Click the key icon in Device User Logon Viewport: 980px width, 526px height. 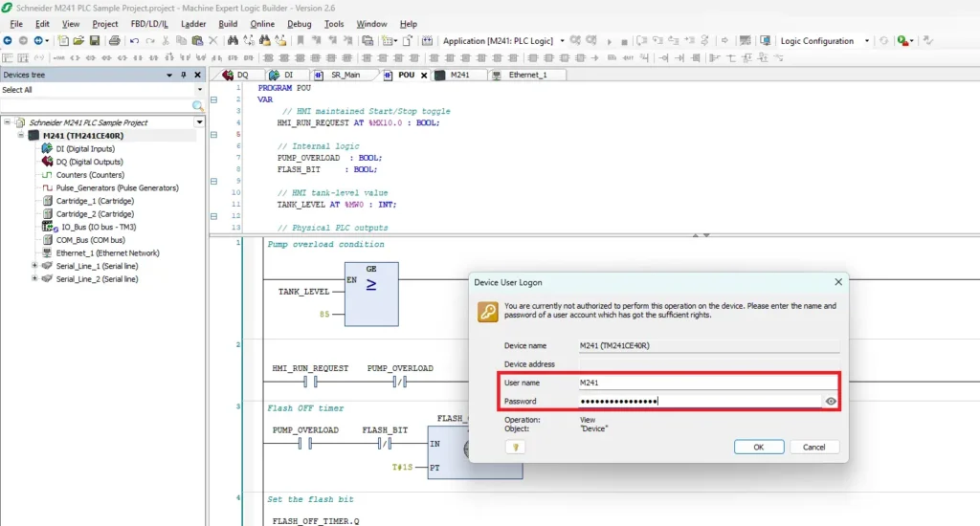(487, 312)
